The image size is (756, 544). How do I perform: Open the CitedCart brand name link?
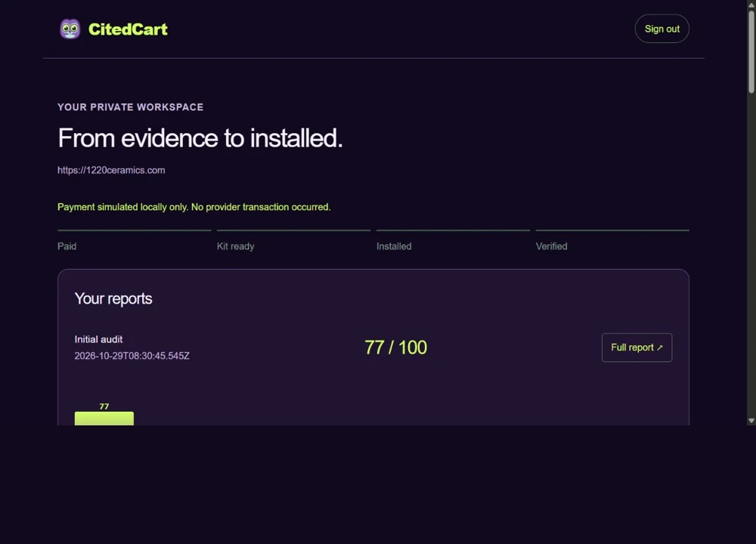[x=128, y=29]
